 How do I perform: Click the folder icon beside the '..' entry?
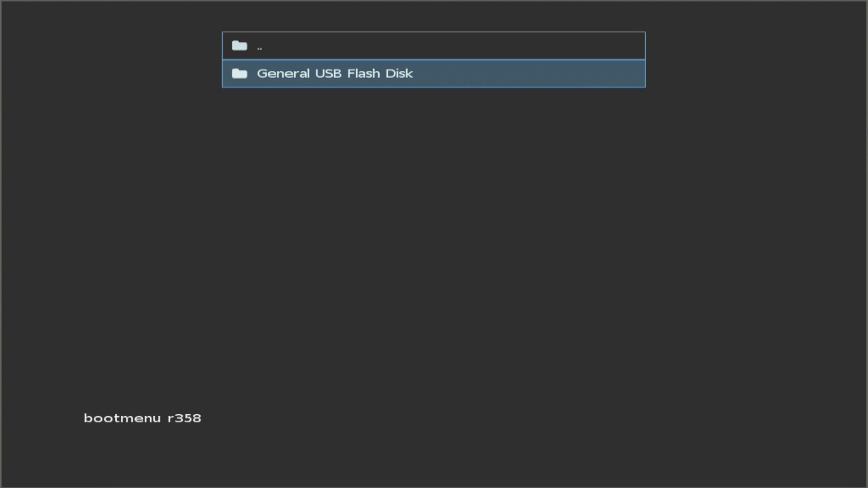click(239, 46)
